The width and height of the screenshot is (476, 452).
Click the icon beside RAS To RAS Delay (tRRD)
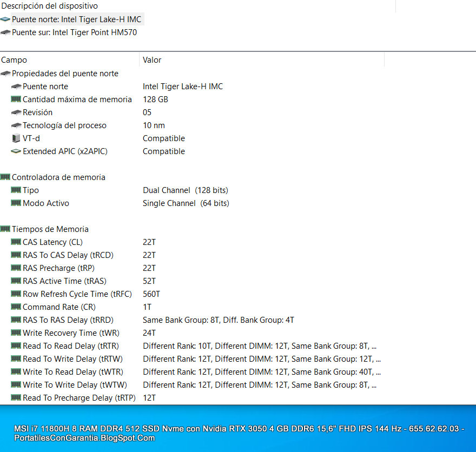[x=16, y=320]
